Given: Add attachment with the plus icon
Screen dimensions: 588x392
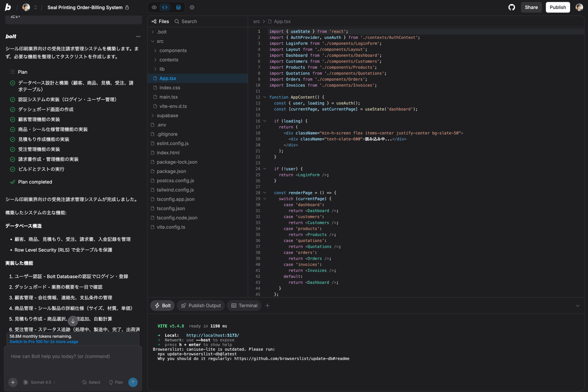Looking at the screenshot, I should click(13, 382).
